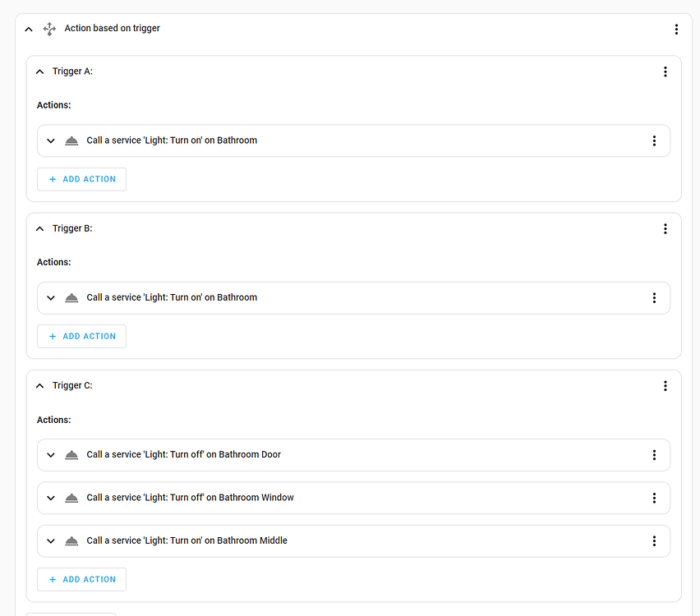700x616 pixels.
Task: Click ADD ACTION under Trigger C
Action: coord(81,579)
